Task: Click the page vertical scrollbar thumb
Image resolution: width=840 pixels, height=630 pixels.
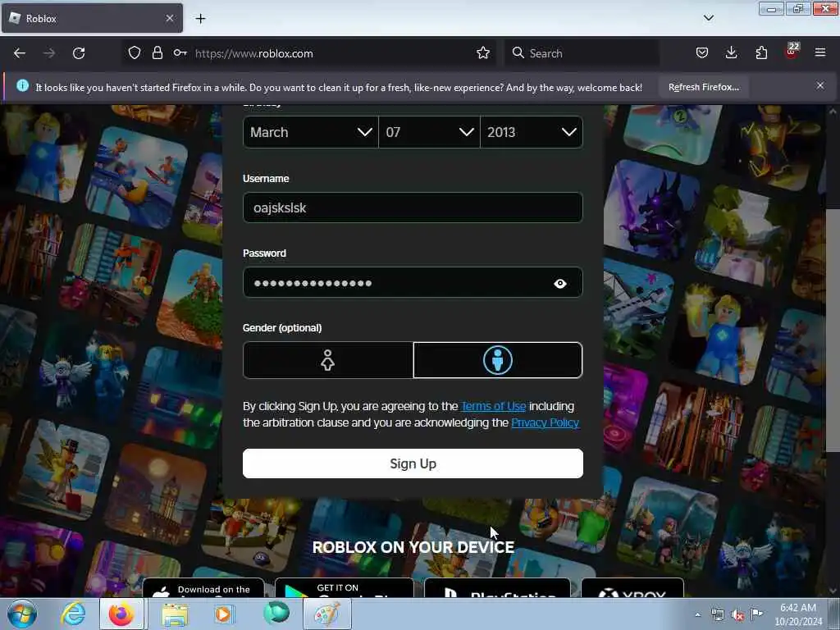Action: click(x=833, y=330)
